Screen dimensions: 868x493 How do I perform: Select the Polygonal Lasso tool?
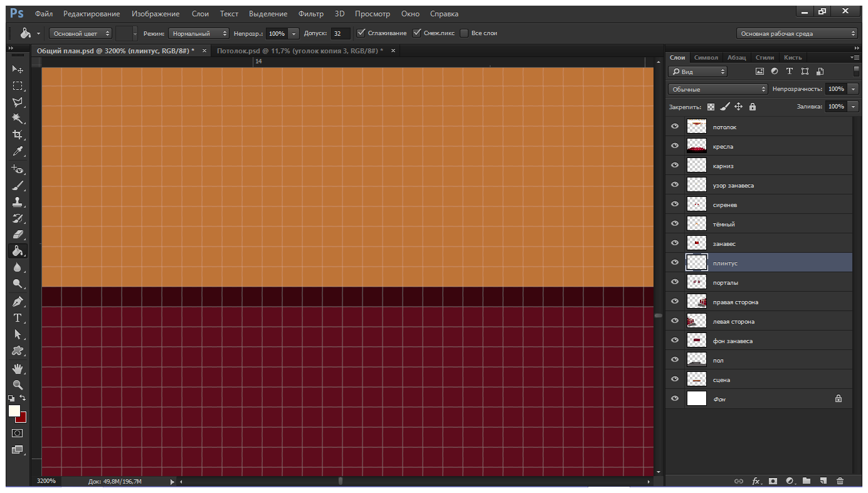(x=18, y=102)
